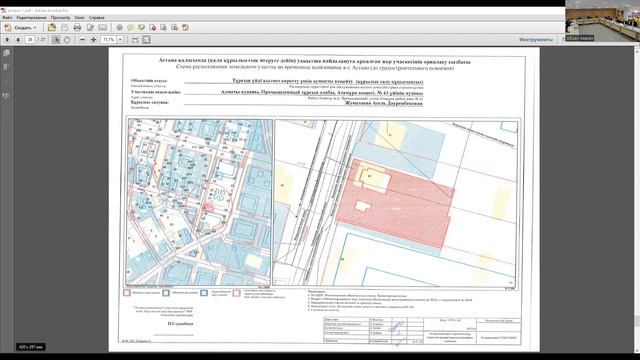Click the combine files page icon
640x360 pixels.
tap(163, 27)
